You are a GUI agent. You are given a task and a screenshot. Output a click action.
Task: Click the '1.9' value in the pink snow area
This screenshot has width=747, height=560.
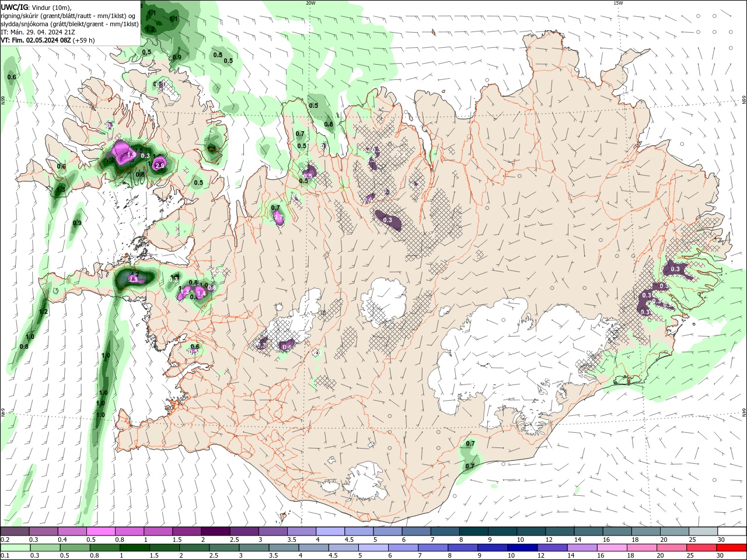(x=131, y=155)
